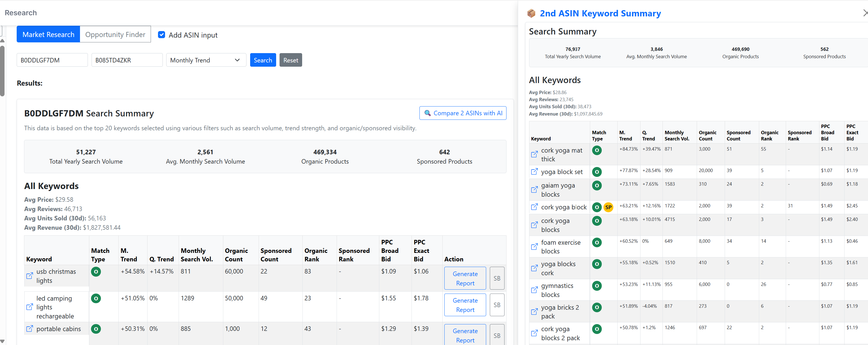Click the 51,227 Total Yearly Search Volume stat
The width and height of the screenshot is (868, 345).
(x=86, y=157)
